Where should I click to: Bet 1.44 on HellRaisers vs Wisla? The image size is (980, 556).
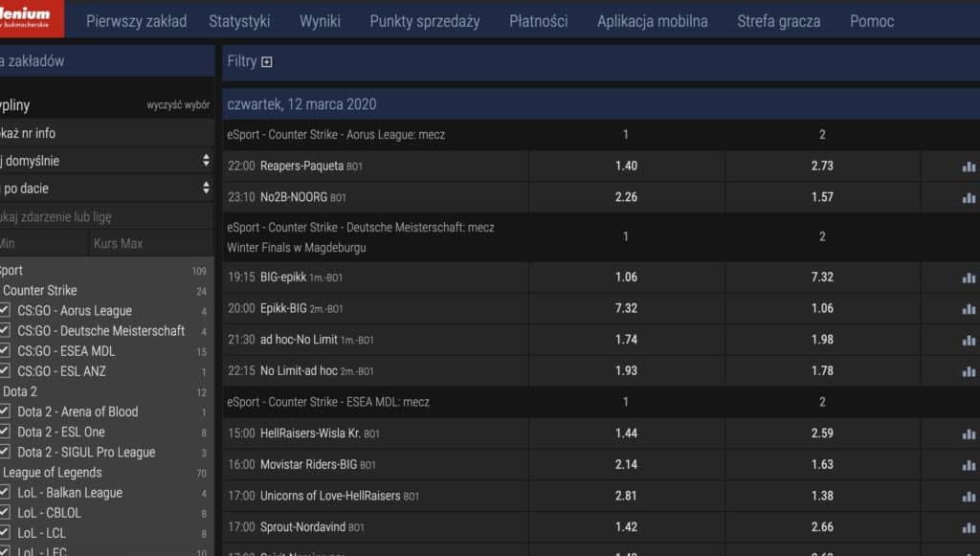[626, 434]
